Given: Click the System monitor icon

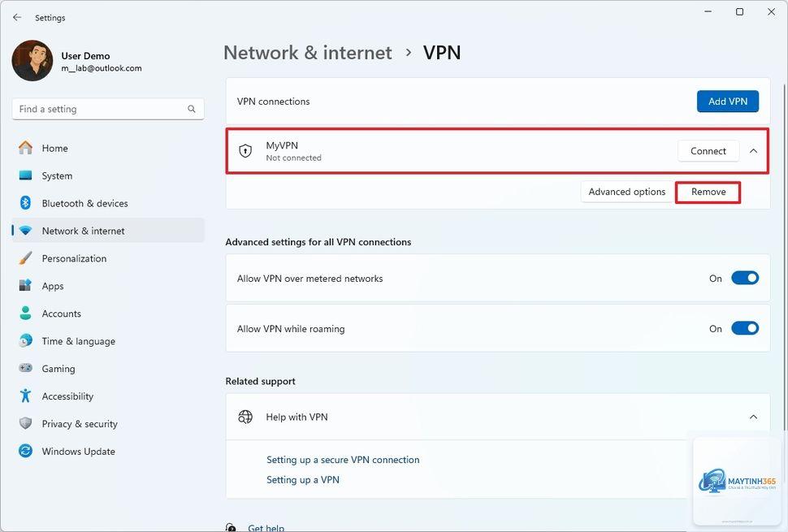Looking at the screenshot, I should (25, 175).
